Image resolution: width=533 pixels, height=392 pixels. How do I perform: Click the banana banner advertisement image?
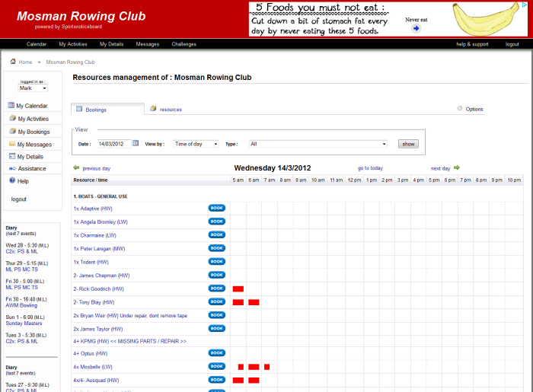486,19
